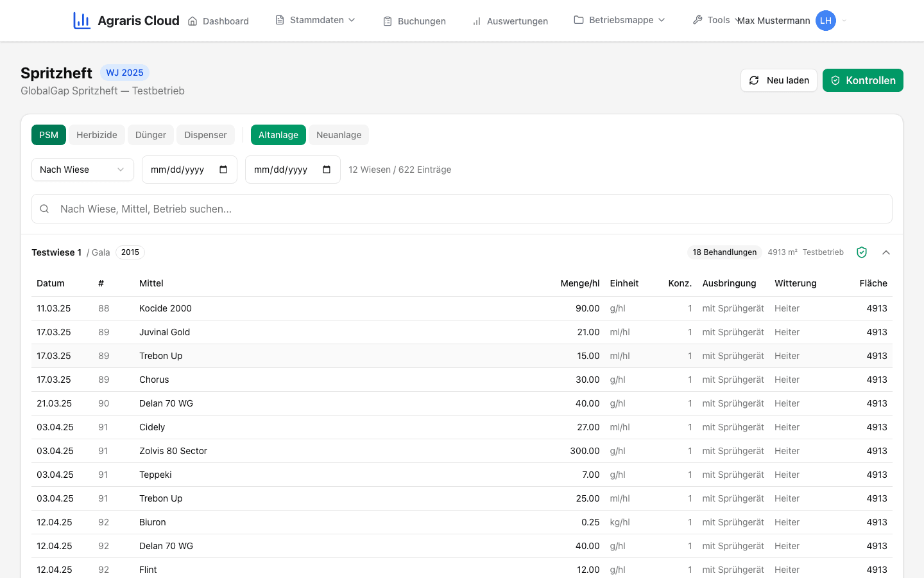Screen dimensions: 924x578
Task: Click the Buchungen clipboard icon
Action: click(388, 21)
